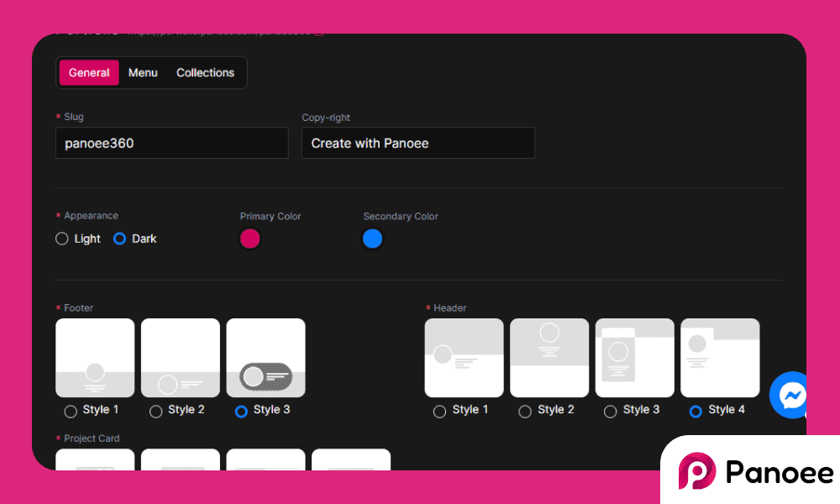The width and height of the screenshot is (840, 504).
Task: Select Header Style 4 layout thumbnail
Action: (x=720, y=358)
